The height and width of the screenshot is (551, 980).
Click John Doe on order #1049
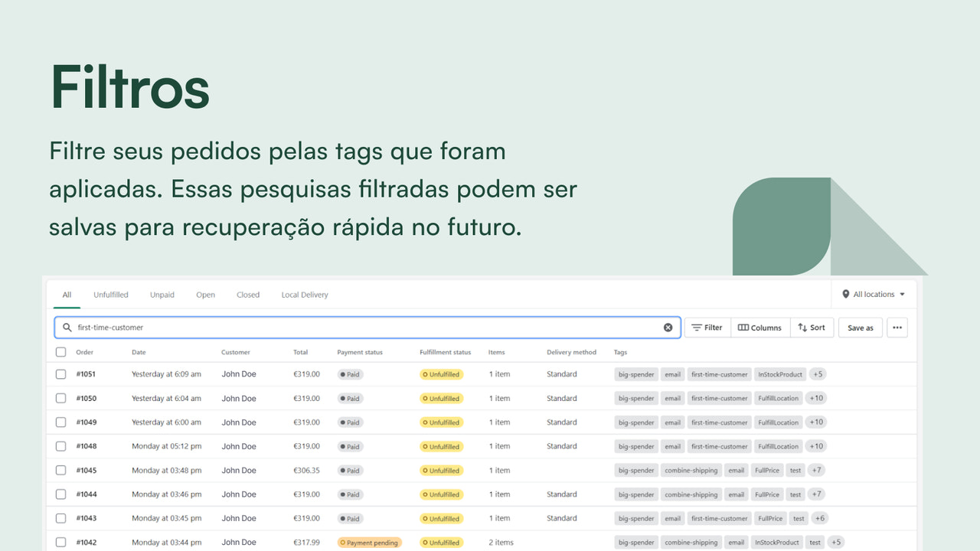click(x=239, y=422)
